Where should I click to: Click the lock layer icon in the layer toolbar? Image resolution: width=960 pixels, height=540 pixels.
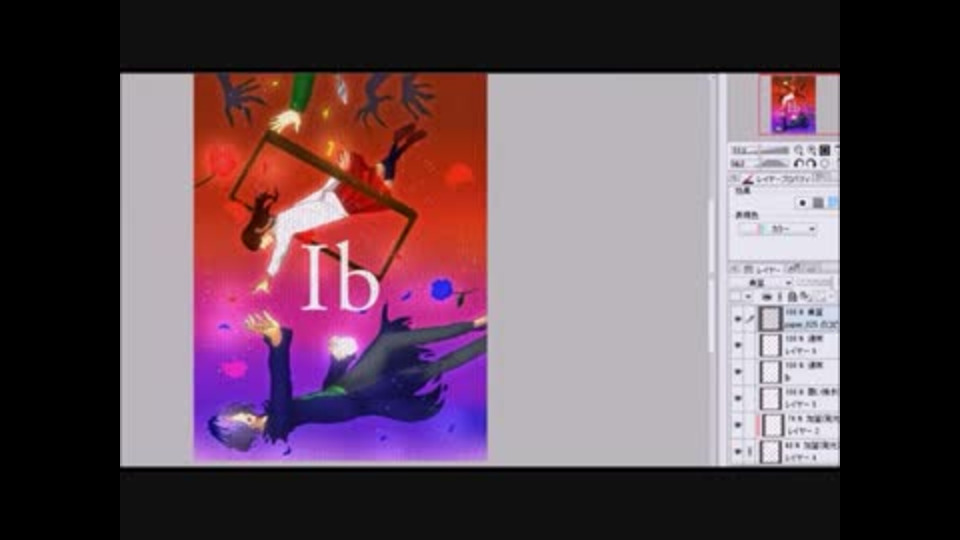pos(792,296)
